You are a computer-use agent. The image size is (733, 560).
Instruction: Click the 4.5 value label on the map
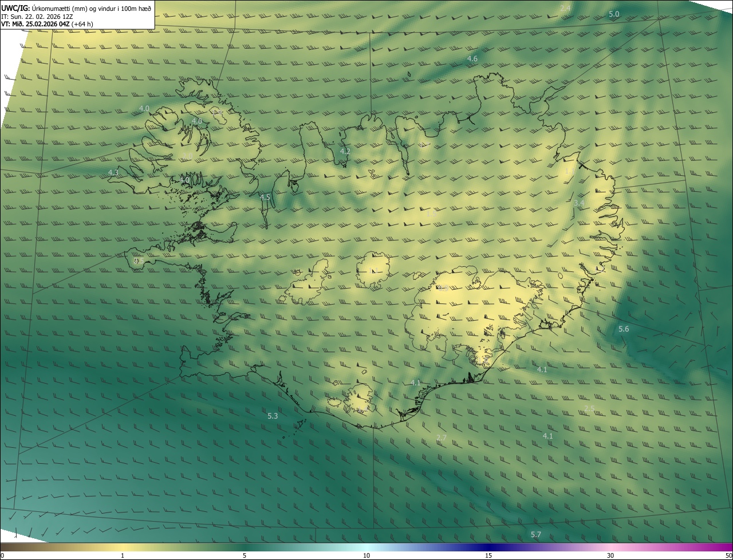click(x=265, y=197)
